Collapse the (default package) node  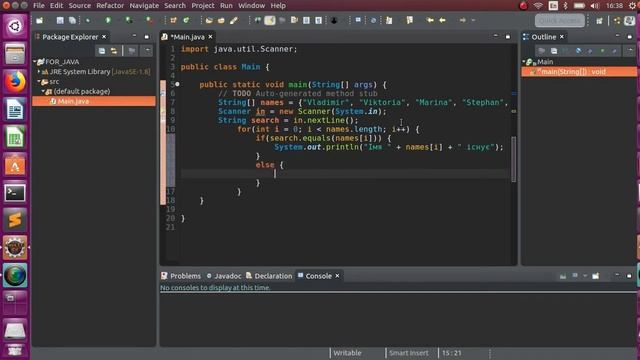tap(43, 91)
